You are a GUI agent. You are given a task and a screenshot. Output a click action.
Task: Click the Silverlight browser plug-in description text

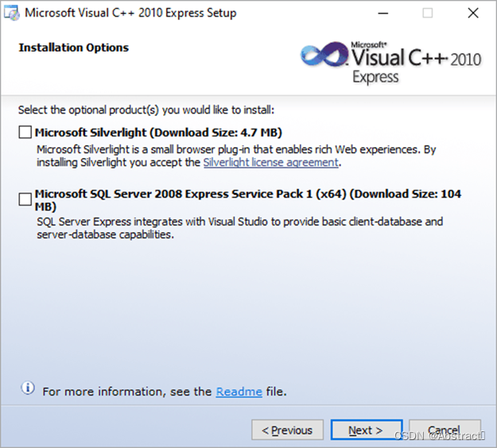click(x=236, y=149)
